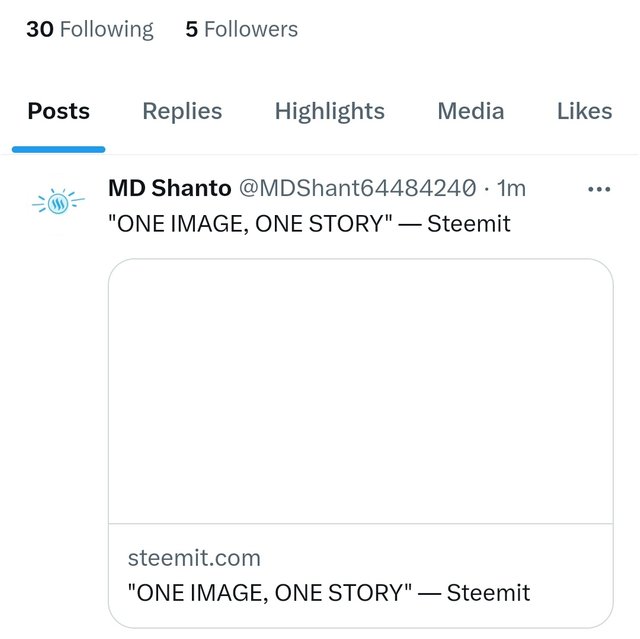Viewport: 640px width, 639px height.
Task: Click the blue indicator under Posts
Action: [58, 149]
